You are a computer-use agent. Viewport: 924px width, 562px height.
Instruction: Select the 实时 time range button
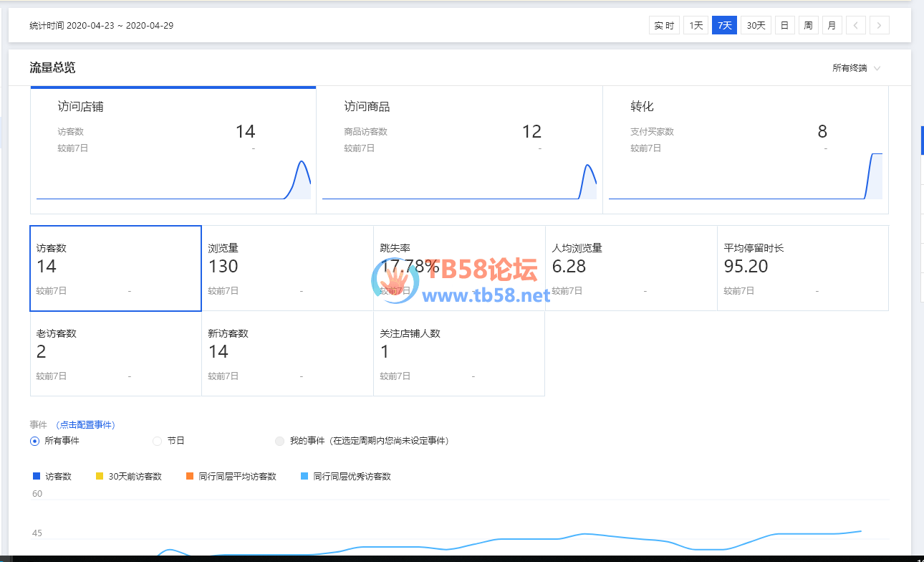coord(664,26)
